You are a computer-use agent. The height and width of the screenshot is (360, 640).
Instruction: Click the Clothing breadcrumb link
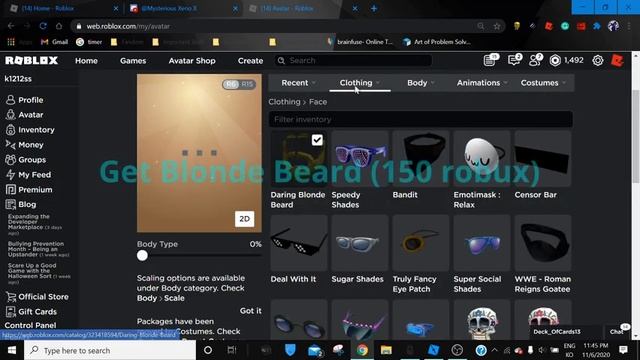point(284,102)
